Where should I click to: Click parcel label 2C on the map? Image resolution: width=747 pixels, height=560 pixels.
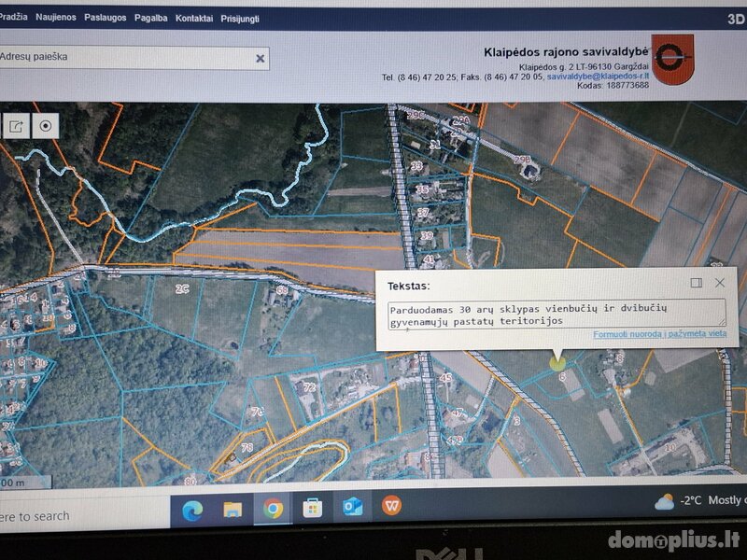click(182, 288)
